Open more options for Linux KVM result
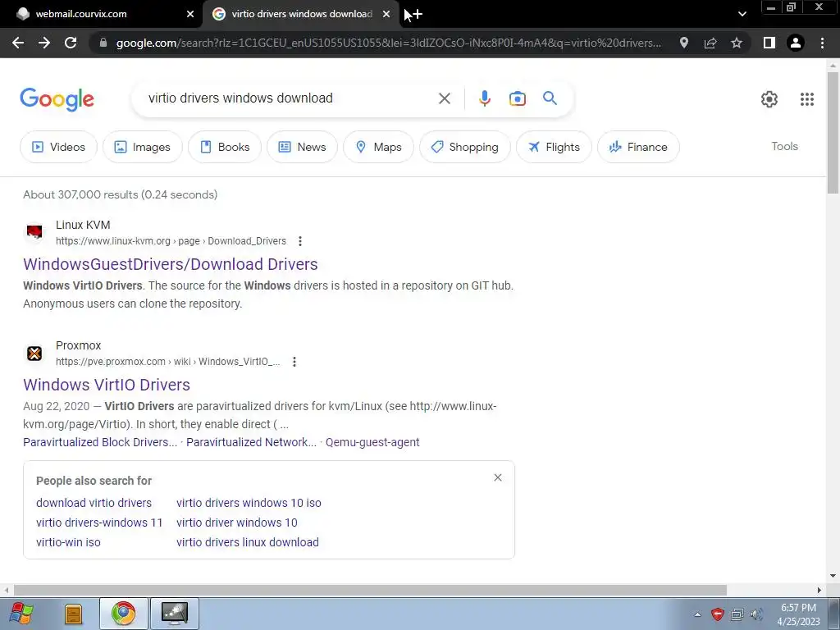The image size is (840, 630). (x=300, y=241)
